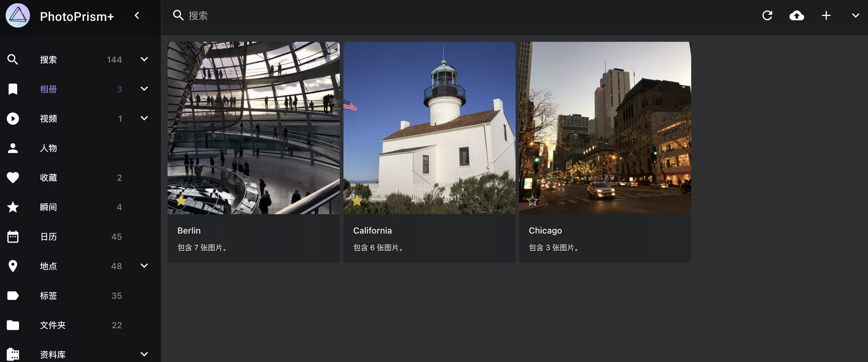The height and width of the screenshot is (362, 868).
Task: Go to 标签 in the sidebar
Action: tap(48, 295)
